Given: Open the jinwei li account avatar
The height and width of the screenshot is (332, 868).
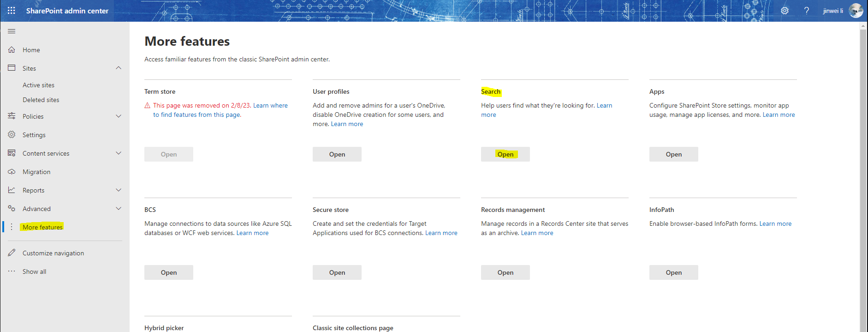Looking at the screenshot, I should click(856, 11).
